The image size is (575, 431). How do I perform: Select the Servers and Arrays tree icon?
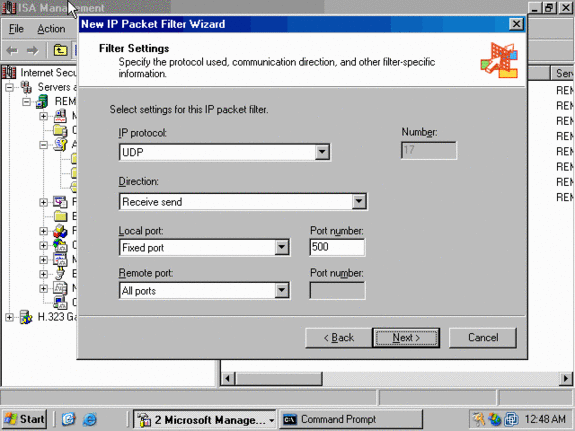point(26,87)
